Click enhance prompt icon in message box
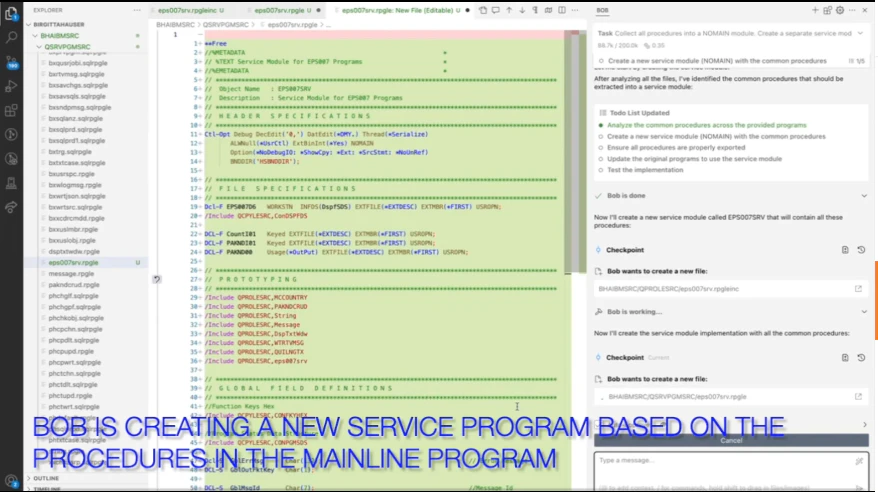The height and width of the screenshot is (492, 878). coord(859,461)
